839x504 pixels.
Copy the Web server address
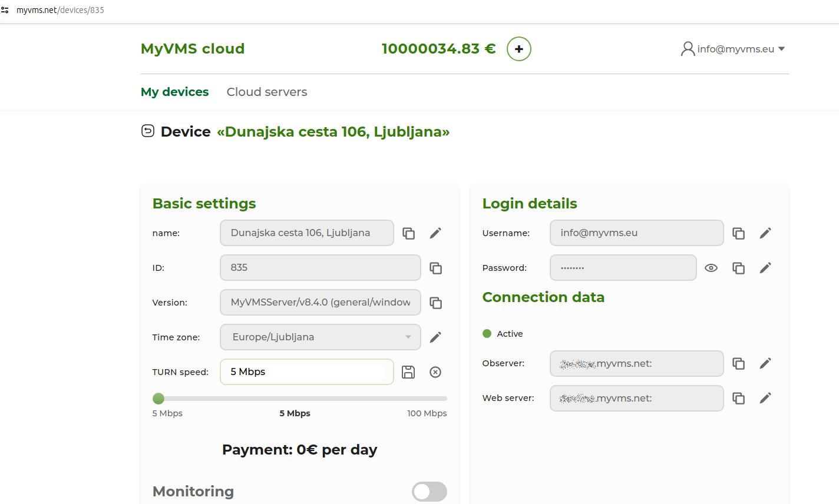(738, 398)
